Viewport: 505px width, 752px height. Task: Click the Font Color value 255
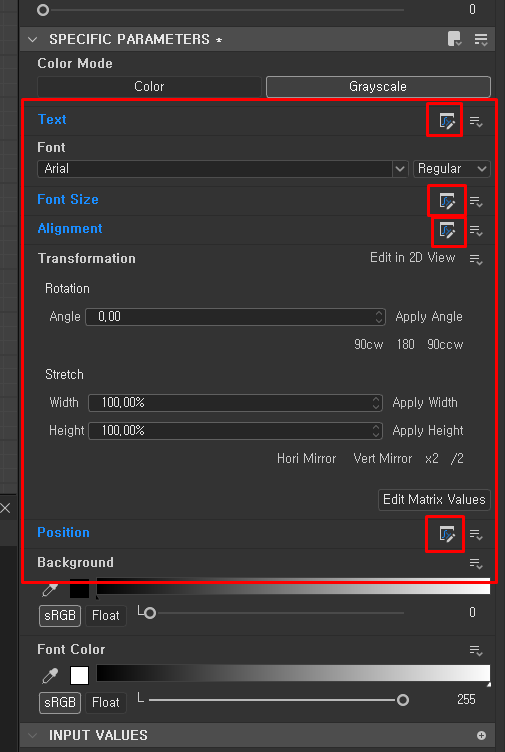[466, 700]
